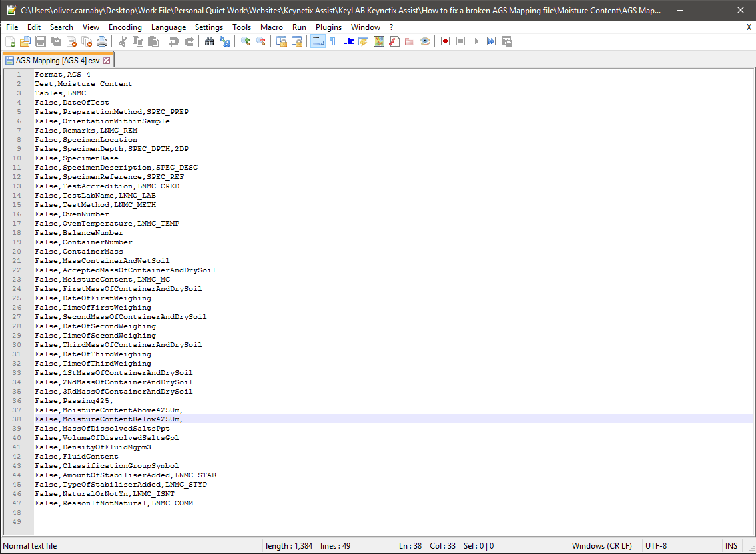Show all characters with pilcrow icon
This screenshot has height=554, width=756.
(x=332, y=41)
